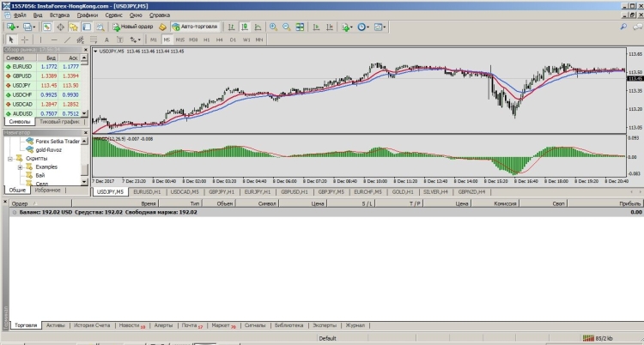Open the indicators list dropdown
The image size is (644, 345).
347,27
